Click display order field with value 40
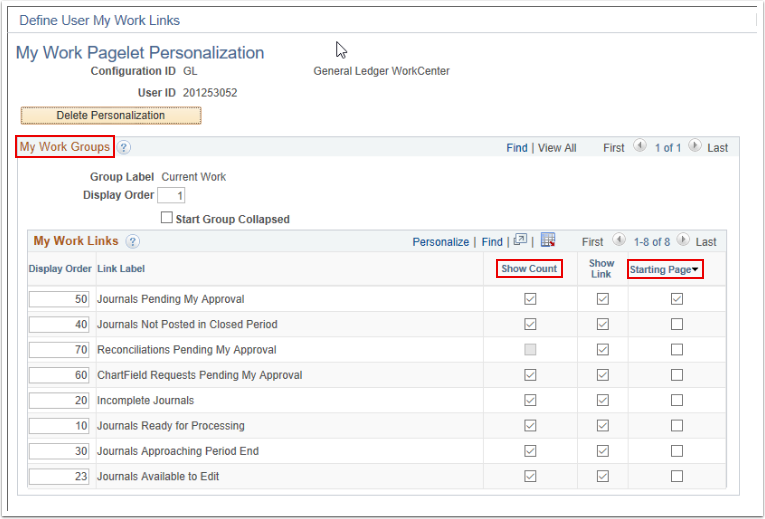Image resolution: width=765 pixels, height=519 pixels. [59, 324]
